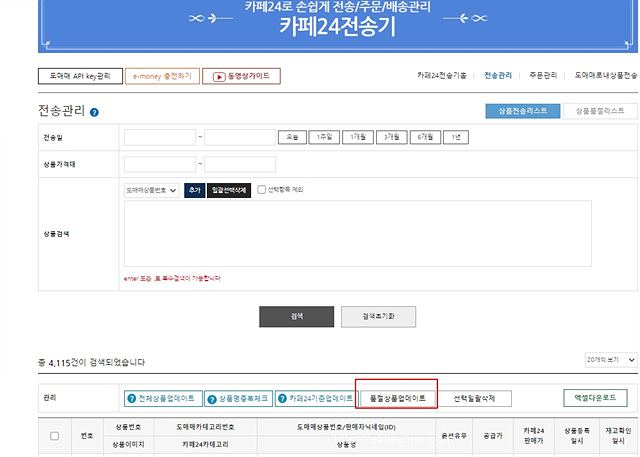Switch to 상품품절리스트 tab

click(x=600, y=111)
